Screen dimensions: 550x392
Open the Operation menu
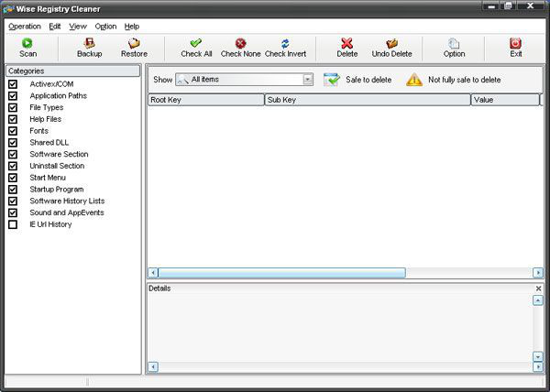(25, 27)
